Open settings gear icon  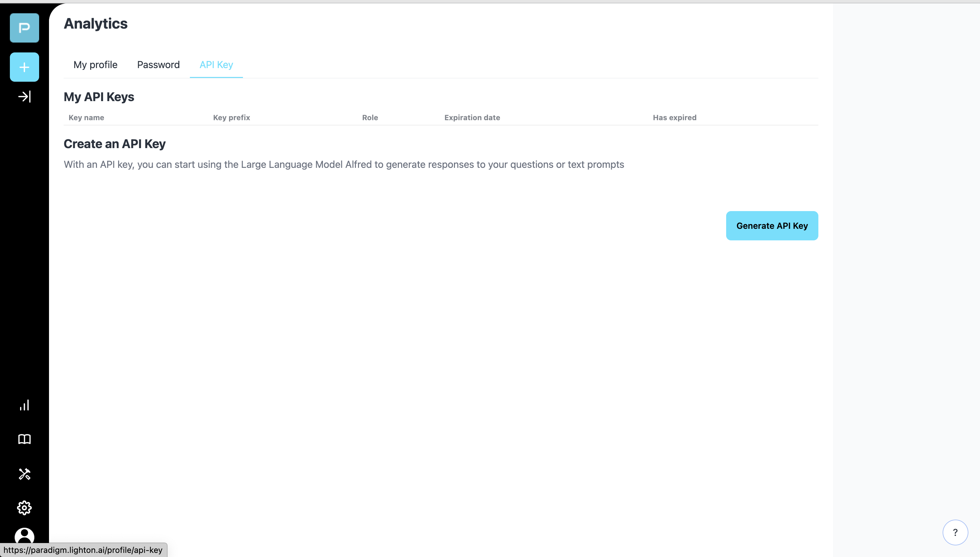point(24,508)
